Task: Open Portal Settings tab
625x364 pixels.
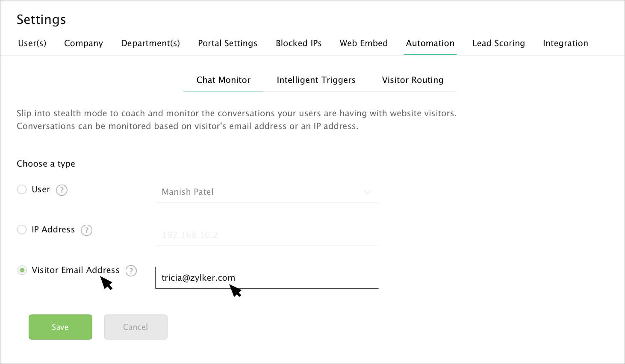Action: [x=227, y=43]
